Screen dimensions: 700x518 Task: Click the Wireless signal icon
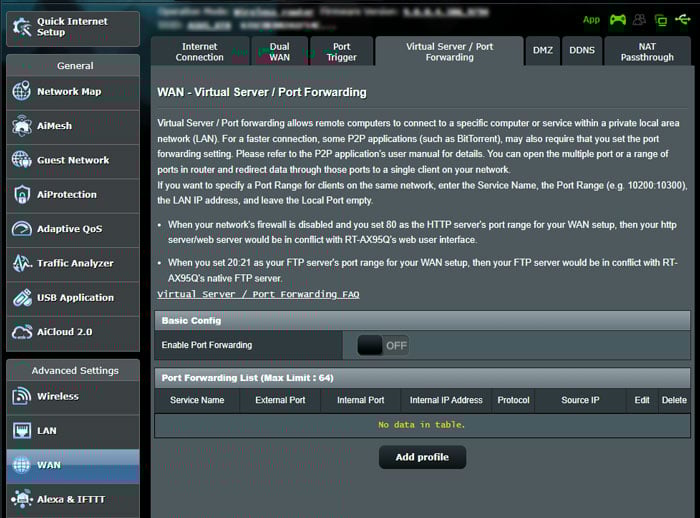tap(21, 396)
